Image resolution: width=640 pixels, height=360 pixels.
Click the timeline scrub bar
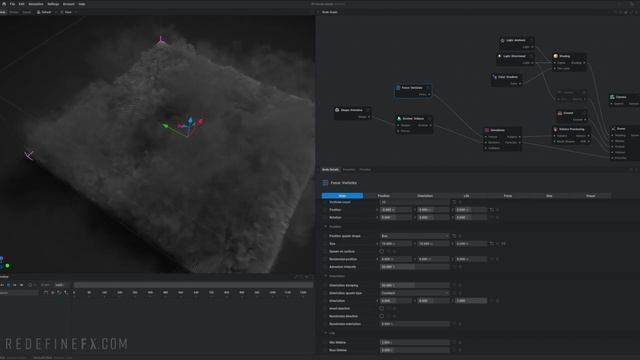(x=193, y=285)
